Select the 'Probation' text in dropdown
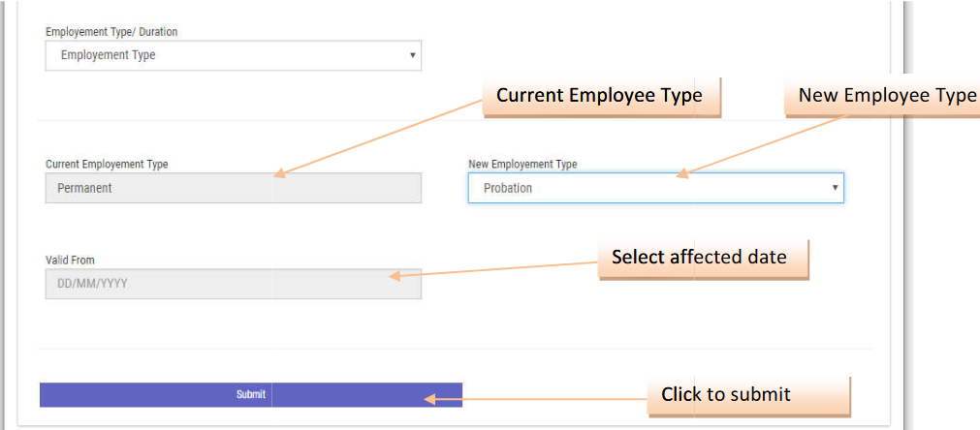This screenshot has height=430, width=980. tap(508, 188)
